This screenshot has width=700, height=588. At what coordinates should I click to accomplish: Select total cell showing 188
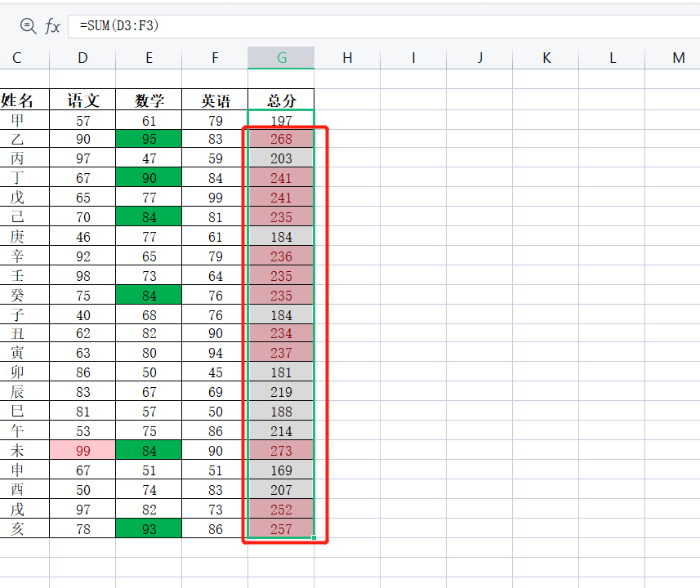pyautogui.click(x=281, y=412)
